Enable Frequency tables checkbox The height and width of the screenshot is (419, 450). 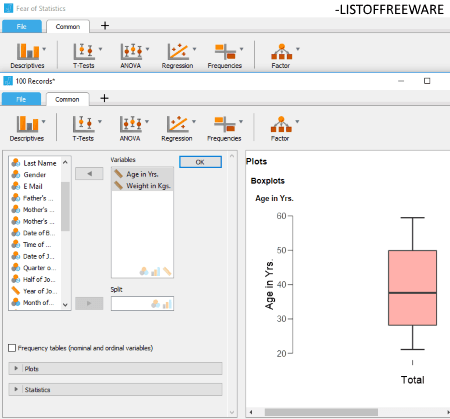coord(12,348)
